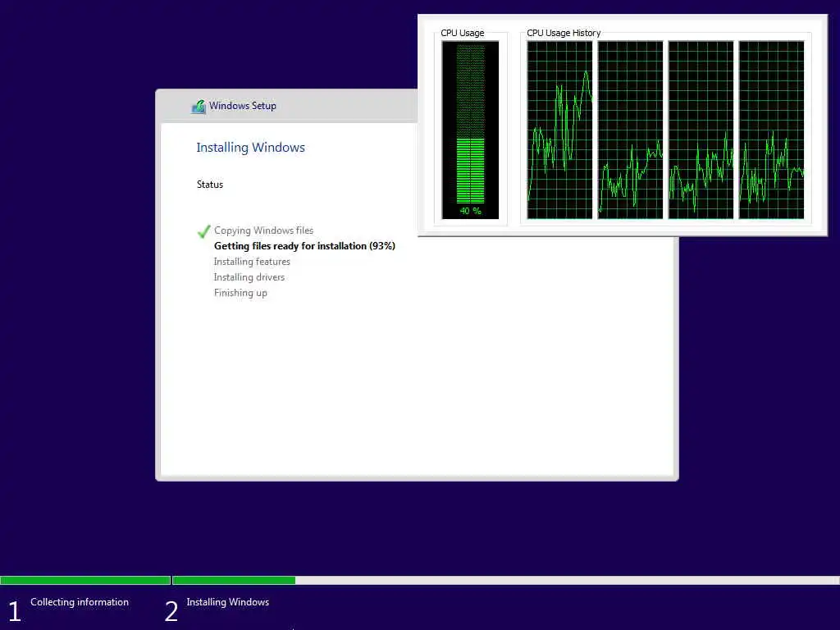This screenshot has width=840, height=630.
Task: Click the '40 %' CPU usage value
Action: pyautogui.click(x=470, y=211)
